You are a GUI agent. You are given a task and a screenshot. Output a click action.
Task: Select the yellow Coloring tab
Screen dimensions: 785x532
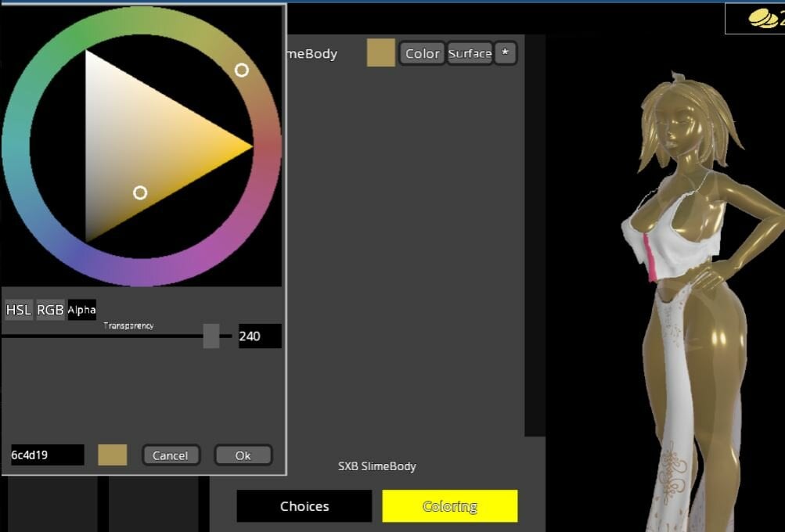pyautogui.click(x=449, y=506)
